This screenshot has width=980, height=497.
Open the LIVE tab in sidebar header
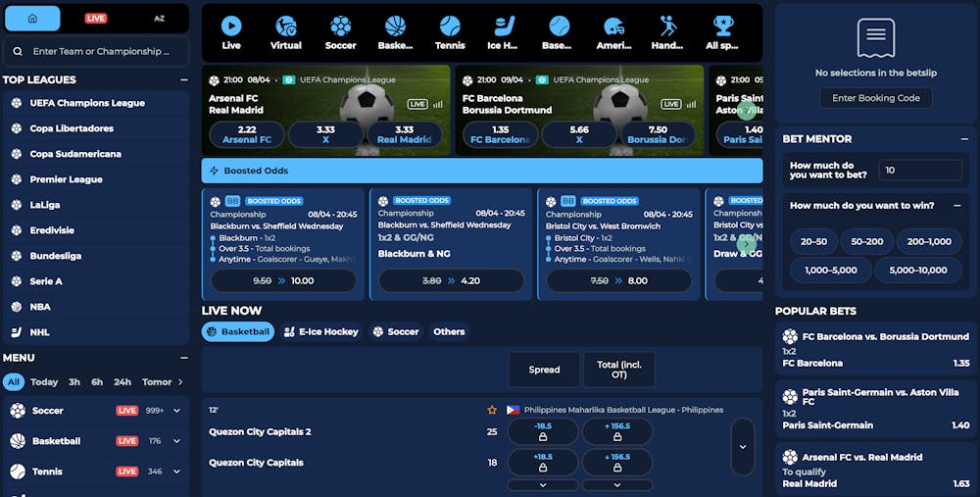point(96,19)
